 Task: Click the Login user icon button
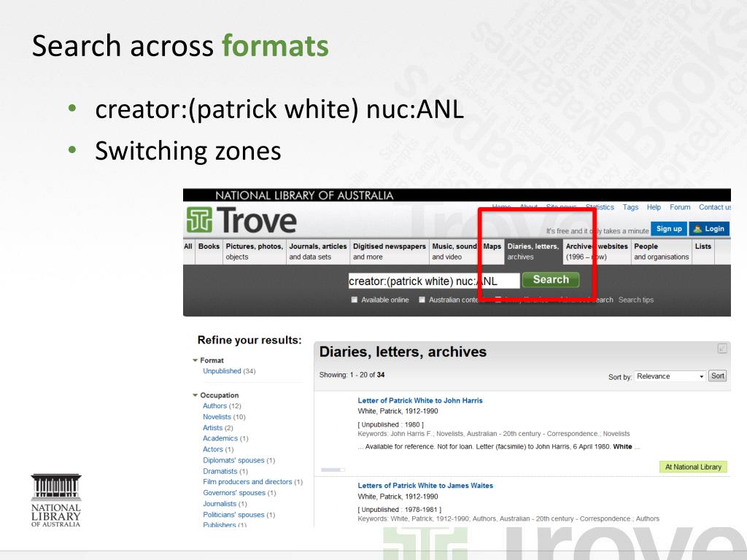709,229
